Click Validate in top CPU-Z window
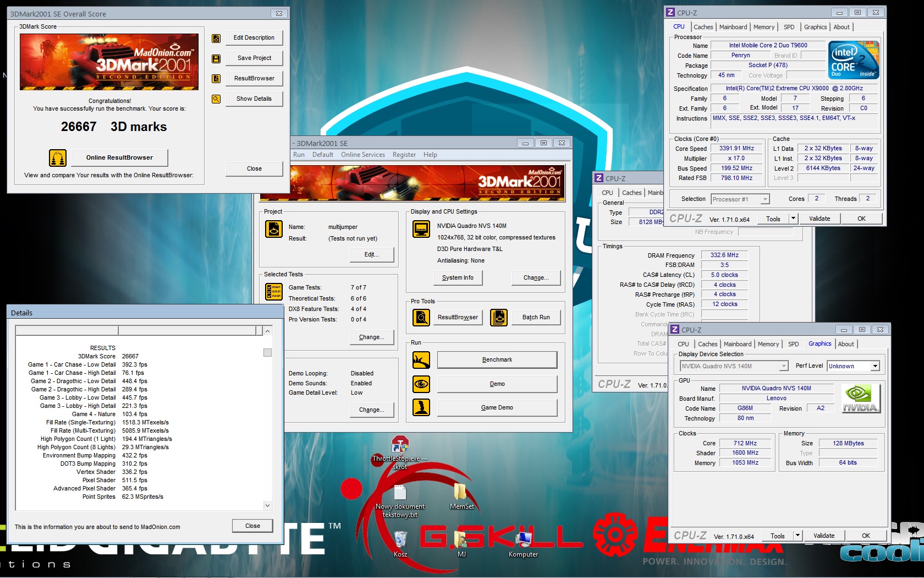This screenshot has height=578, width=924. [820, 219]
